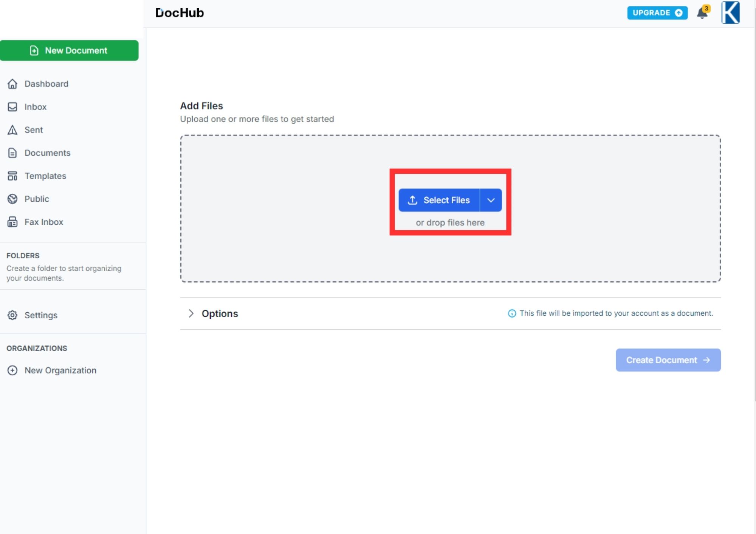Click the ORGANIZATIONS heading
The width and height of the screenshot is (756, 534).
click(37, 348)
